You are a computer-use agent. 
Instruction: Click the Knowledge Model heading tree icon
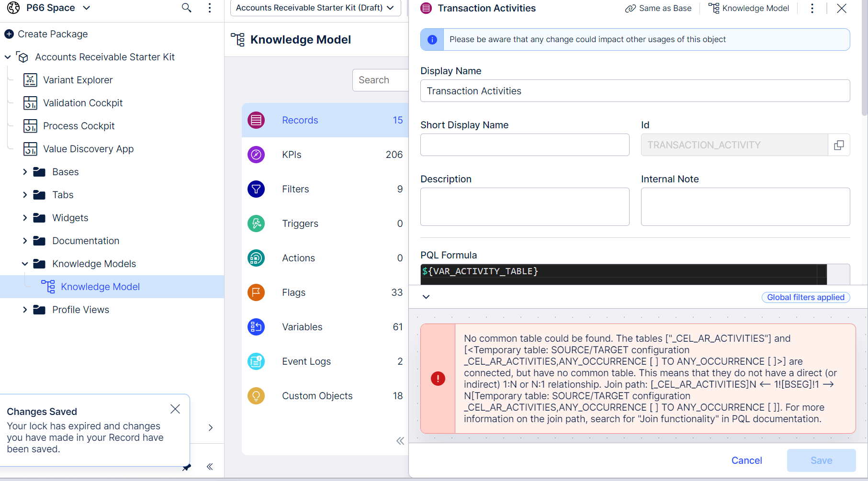pos(237,40)
